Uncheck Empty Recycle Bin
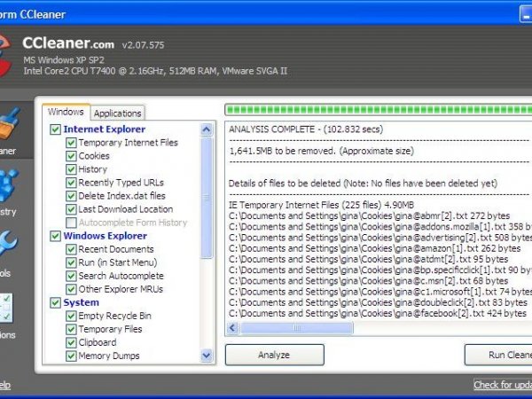532x399 pixels. pyautogui.click(x=71, y=316)
